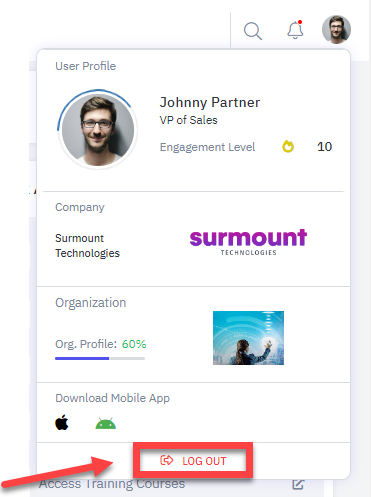Click the log out arrow icon
Image resolution: width=371 pixels, height=497 pixels.
click(167, 460)
